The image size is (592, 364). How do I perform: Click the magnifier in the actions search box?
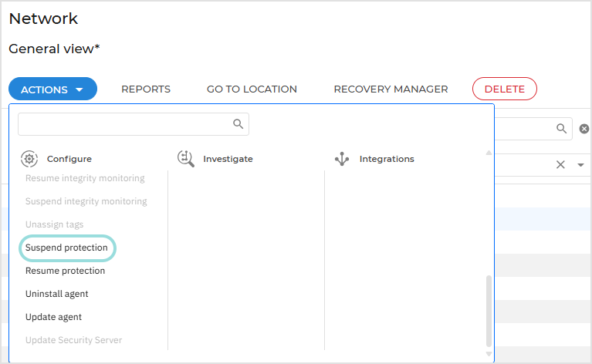(x=238, y=124)
